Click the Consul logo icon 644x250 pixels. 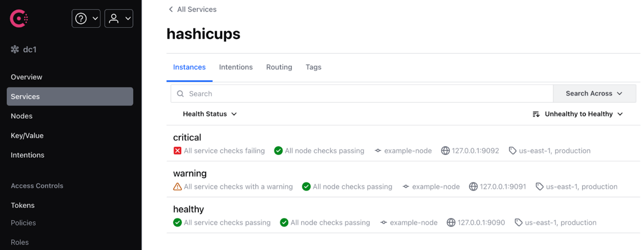pyautogui.click(x=19, y=18)
